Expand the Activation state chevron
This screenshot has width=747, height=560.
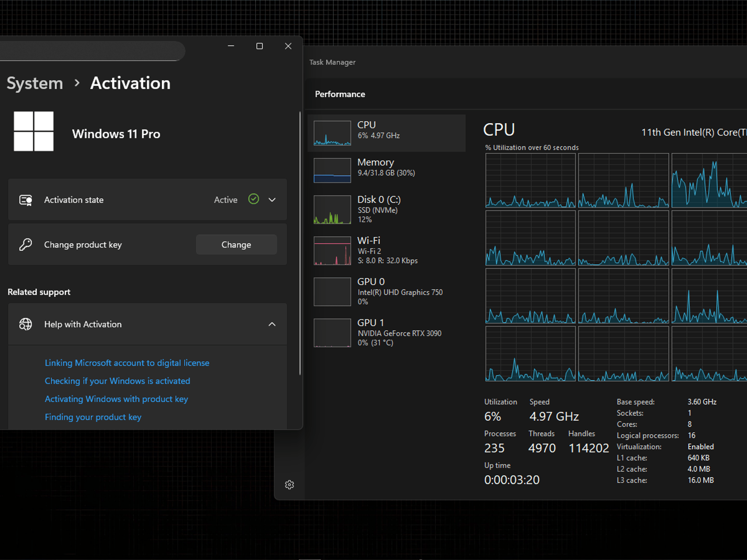(272, 200)
